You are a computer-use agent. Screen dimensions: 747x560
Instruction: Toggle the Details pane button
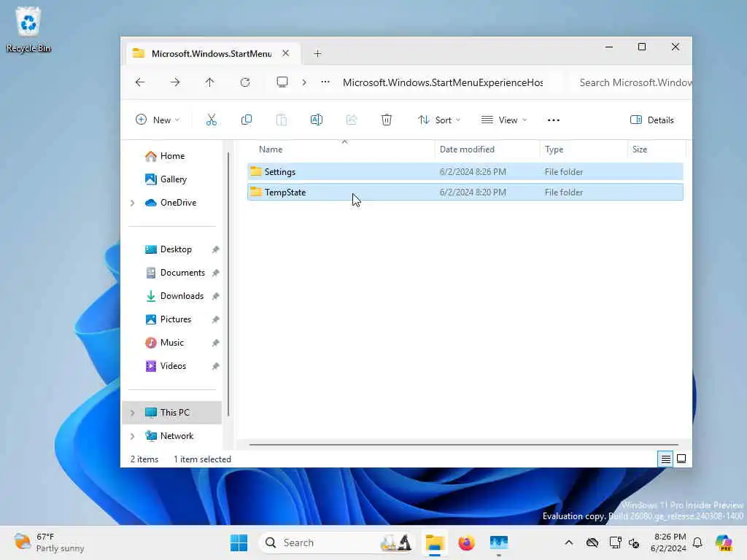[x=651, y=120]
